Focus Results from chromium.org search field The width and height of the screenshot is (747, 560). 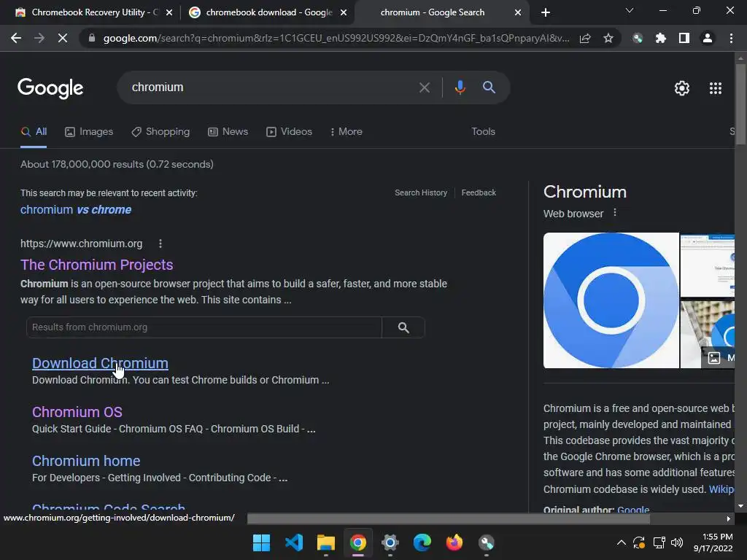(x=204, y=327)
